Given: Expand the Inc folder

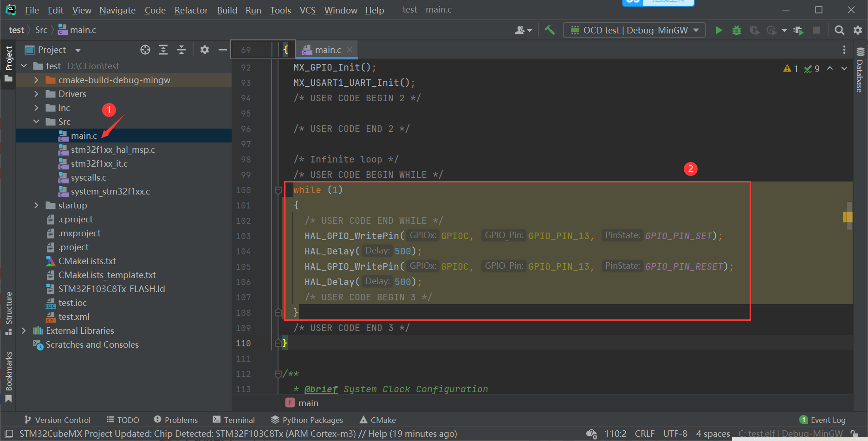Looking at the screenshot, I should pyautogui.click(x=36, y=108).
